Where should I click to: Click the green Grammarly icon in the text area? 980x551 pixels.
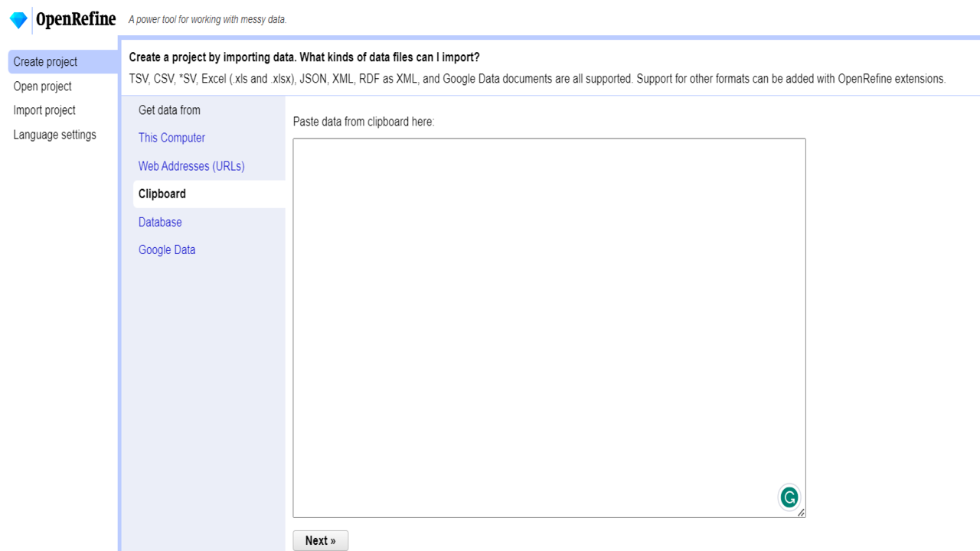[x=789, y=497]
